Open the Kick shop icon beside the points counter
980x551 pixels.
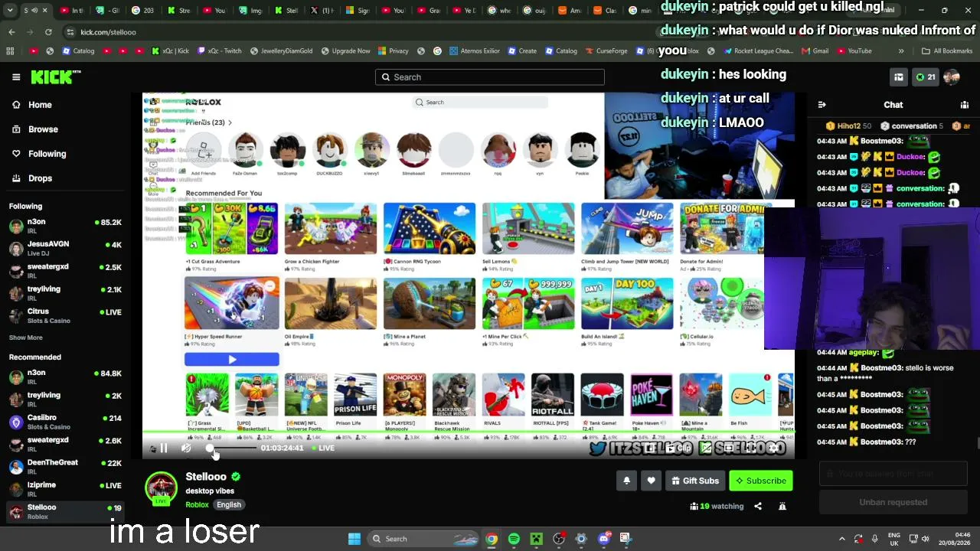(x=899, y=77)
